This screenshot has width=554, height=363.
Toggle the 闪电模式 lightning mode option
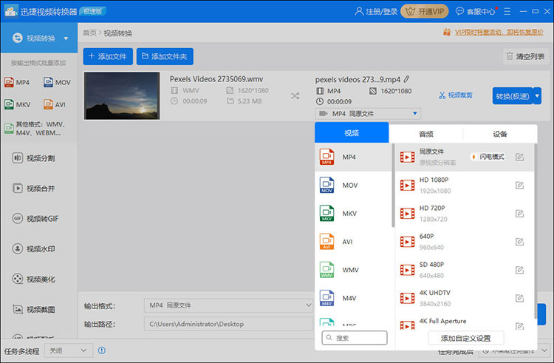tap(488, 157)
